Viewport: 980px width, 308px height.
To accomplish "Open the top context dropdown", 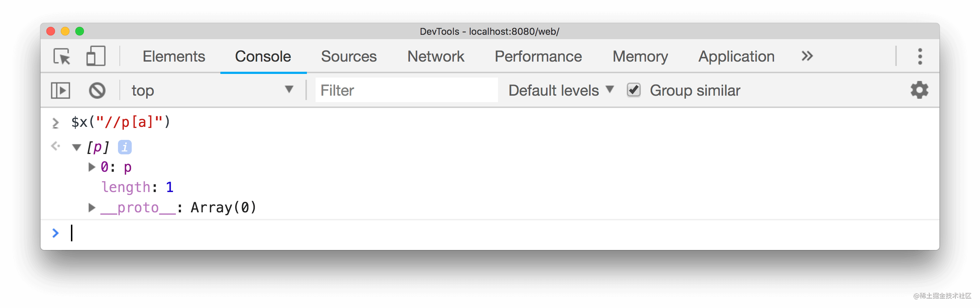I will [x=212, y=90].
